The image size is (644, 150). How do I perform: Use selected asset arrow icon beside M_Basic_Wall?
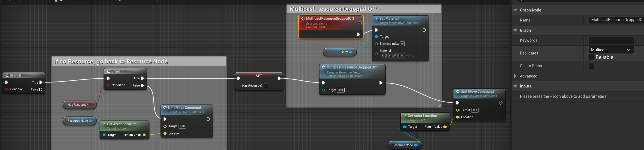click(x=408, y=56)
